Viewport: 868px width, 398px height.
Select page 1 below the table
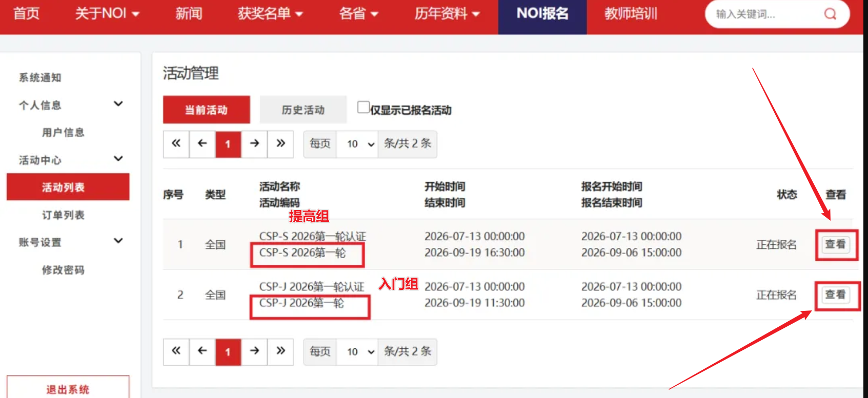pos(228,351)
